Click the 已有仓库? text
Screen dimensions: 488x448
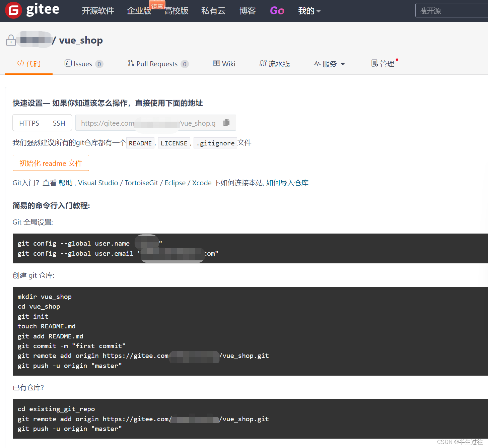pos(28,387)
